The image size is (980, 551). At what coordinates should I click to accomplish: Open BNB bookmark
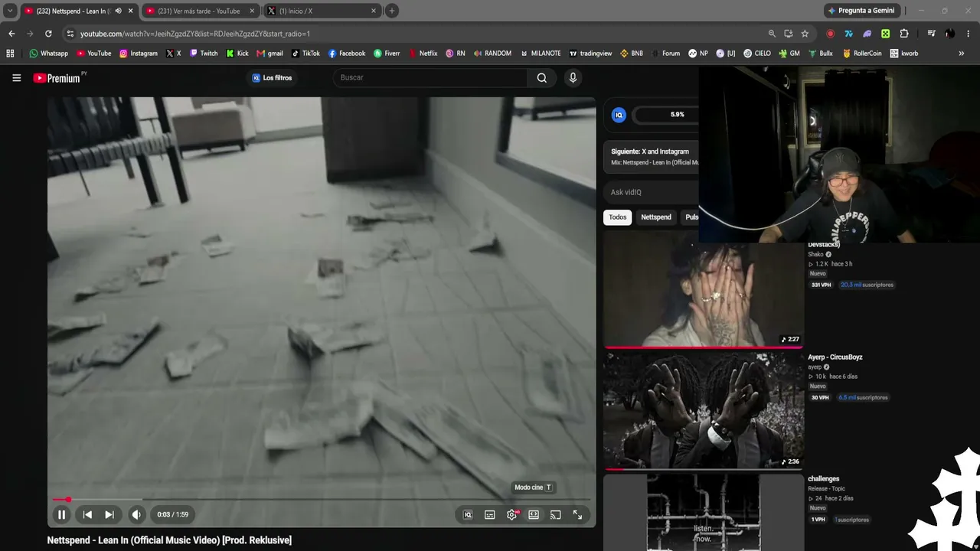[x=632, y=54]
